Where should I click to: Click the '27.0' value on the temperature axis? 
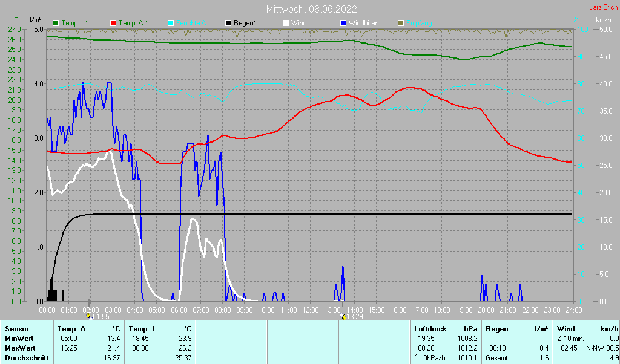click(x=15, y=29)
